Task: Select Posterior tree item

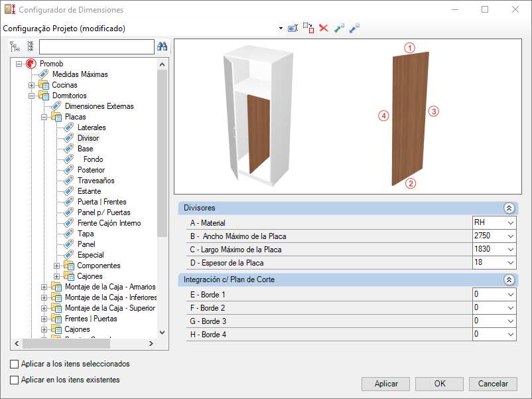Action: coord(91,170)
